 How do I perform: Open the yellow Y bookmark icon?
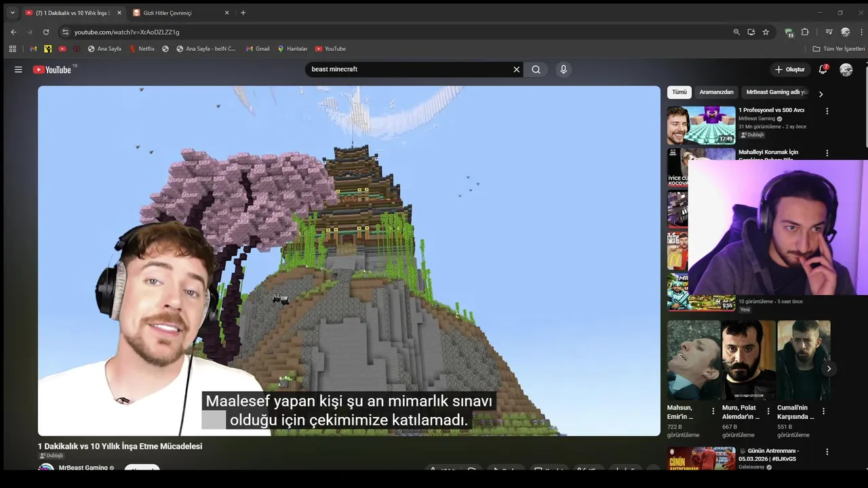click(x=47, y=49)
